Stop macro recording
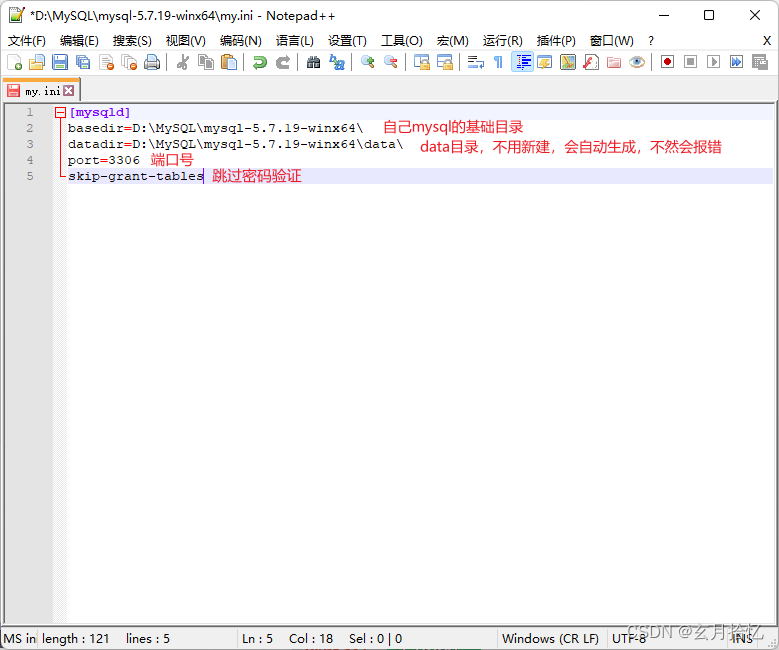 pyautogui.click(x=690, y=62)
